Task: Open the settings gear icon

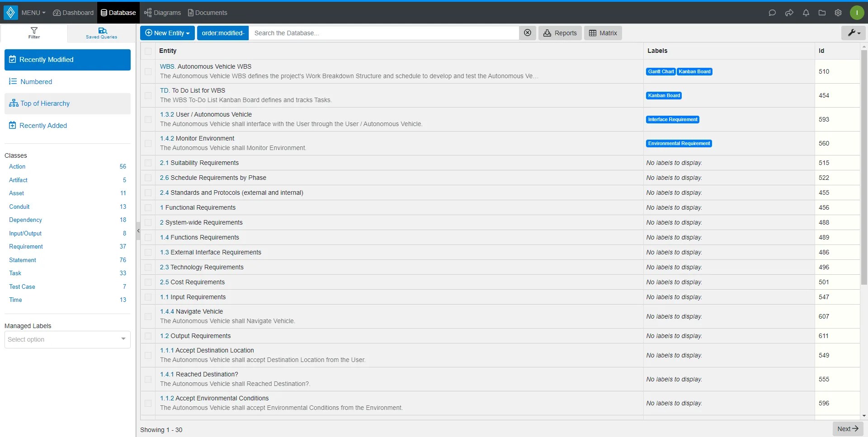Action: (x=838, y=13)
